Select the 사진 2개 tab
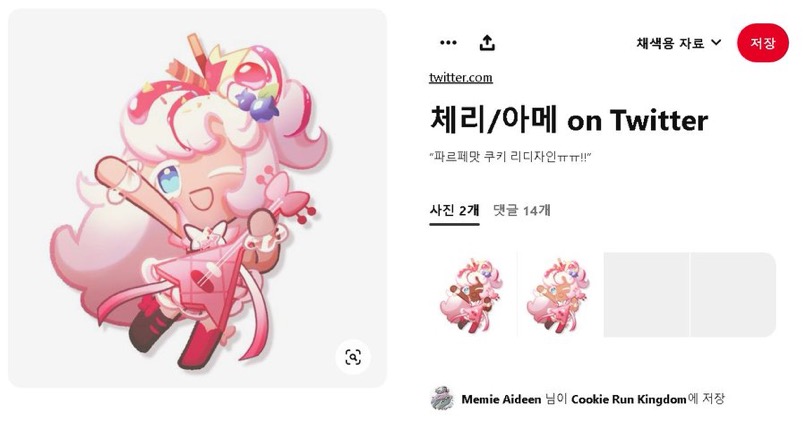The image size is (806, 421). coord(454,210)
